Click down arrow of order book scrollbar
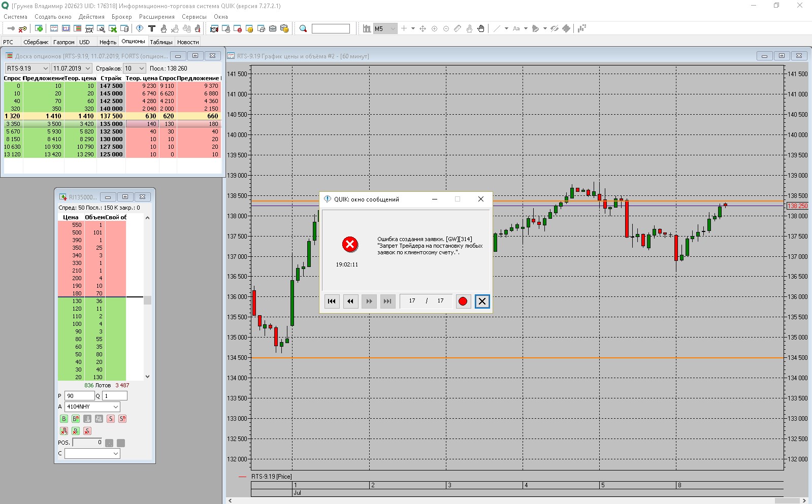This screenshot has height=504, width=812. 147,377
